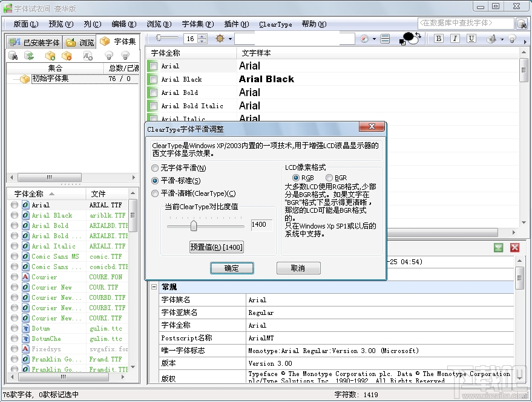Open the ClearType menu

(275, 24)
